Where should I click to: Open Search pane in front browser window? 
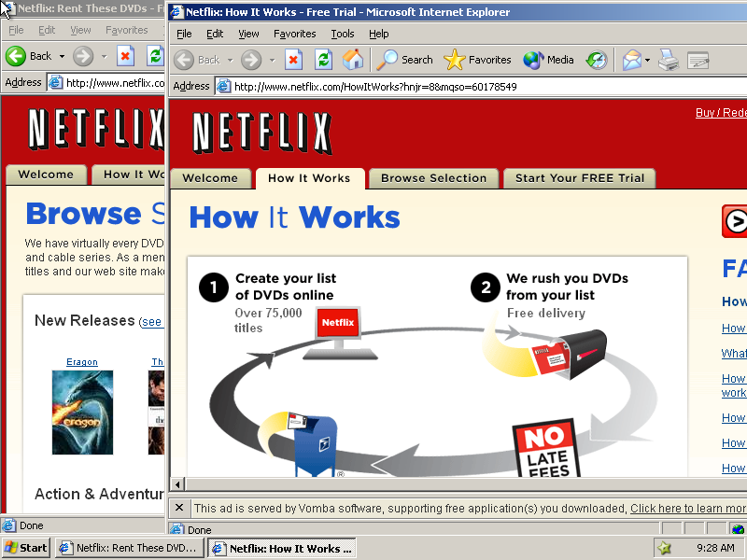tap(404, 60)
